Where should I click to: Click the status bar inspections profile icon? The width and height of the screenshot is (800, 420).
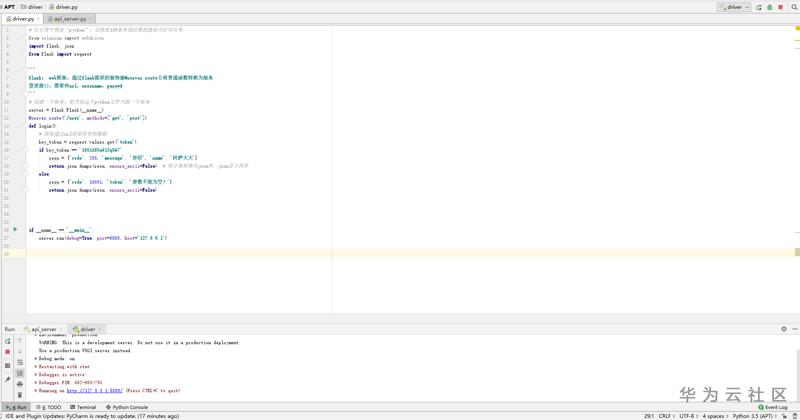pos(795,416)
